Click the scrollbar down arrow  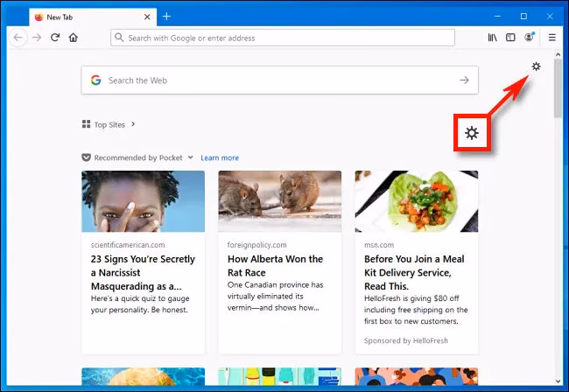coord(558,381)
